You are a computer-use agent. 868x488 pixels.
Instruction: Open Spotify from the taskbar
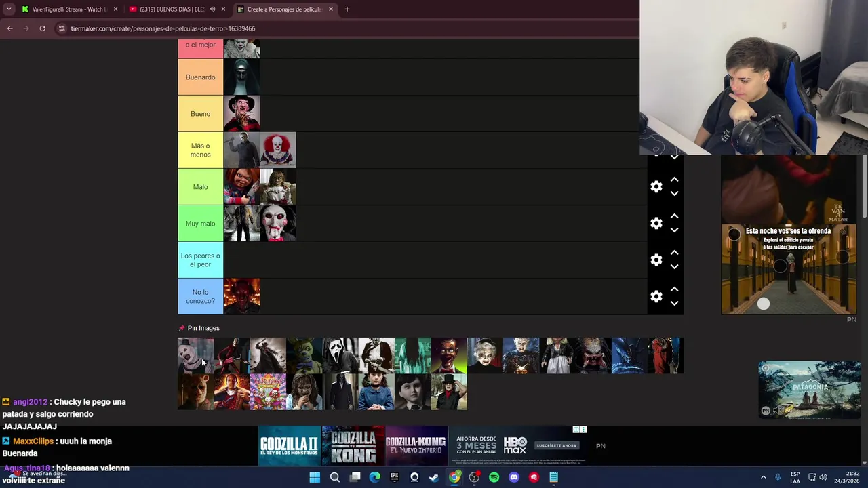pos(494,477)
